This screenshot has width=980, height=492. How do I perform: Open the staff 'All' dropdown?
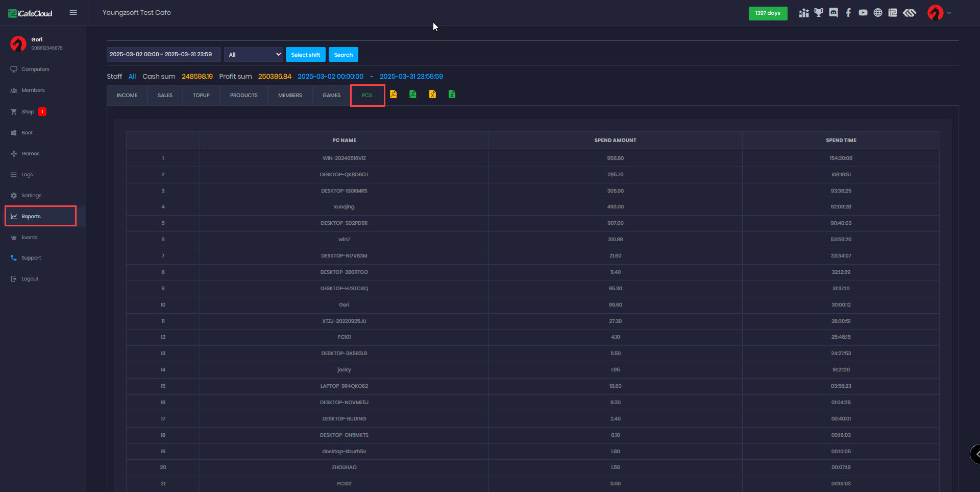(254, 55)
